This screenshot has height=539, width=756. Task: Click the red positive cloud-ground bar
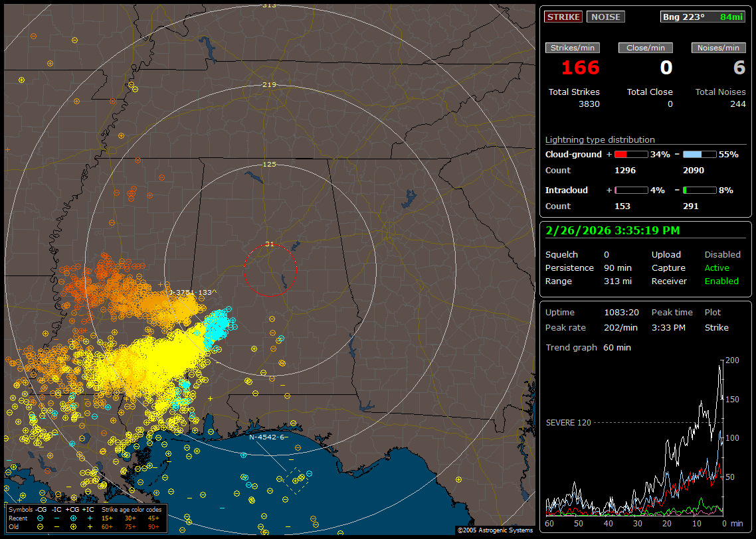[x=630, y=154]
